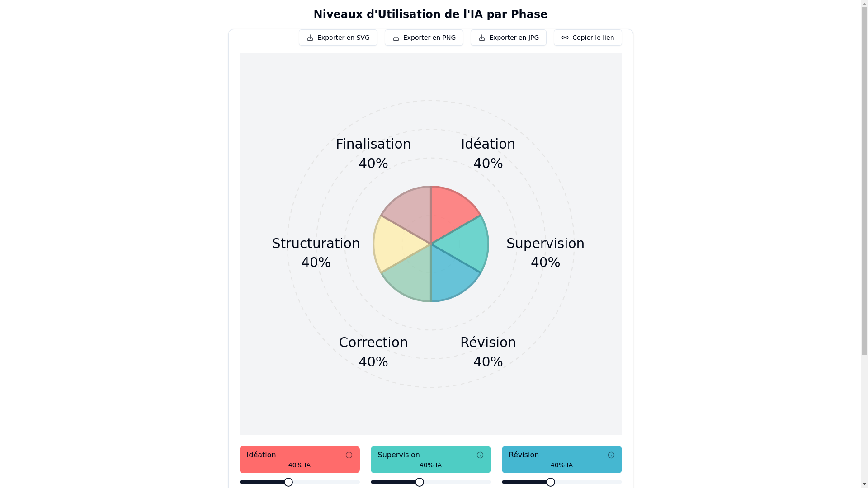Open the info icon on Supervision card
Screen dimensions: 868x488
(480, 455)
